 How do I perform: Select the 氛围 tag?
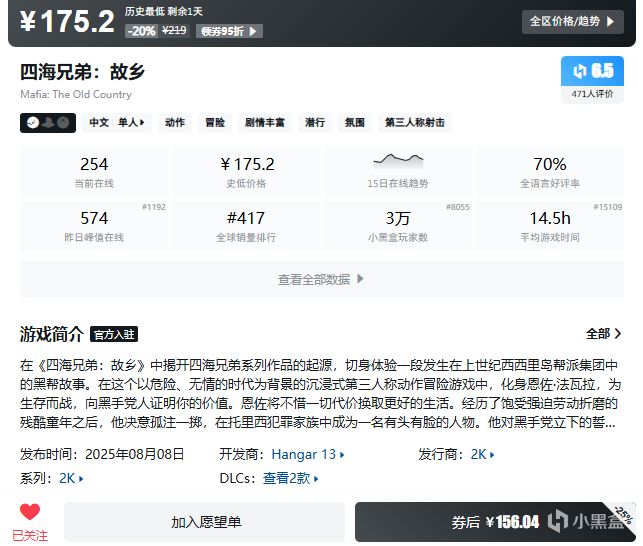coord(355,123)
